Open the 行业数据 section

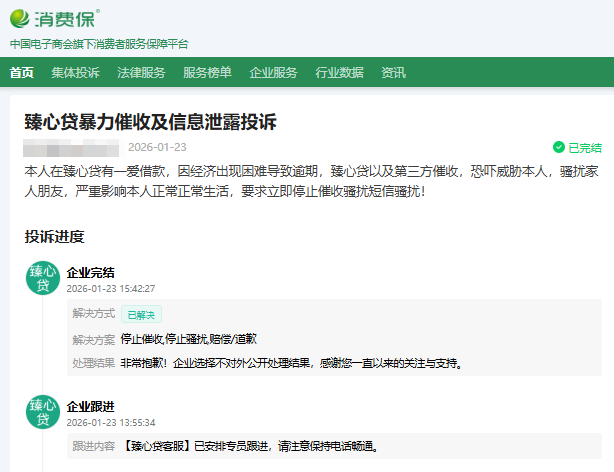pyautogui.click(x=339, y=72)
